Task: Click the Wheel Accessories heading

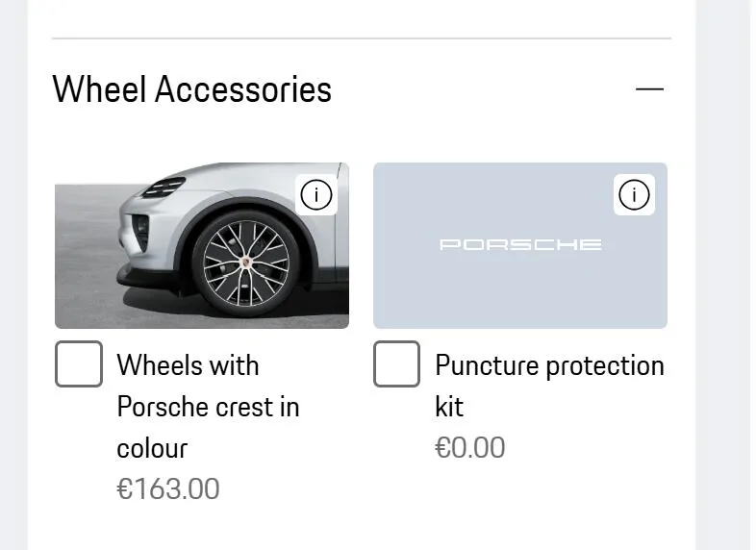Action: (x=192, y=89)
